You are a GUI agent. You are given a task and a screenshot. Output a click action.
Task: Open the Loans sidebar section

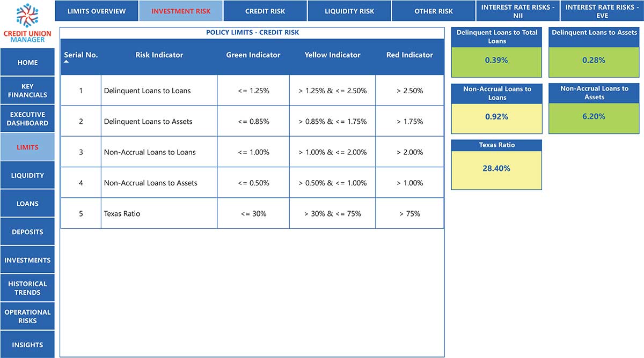click(x=27, y=204)
